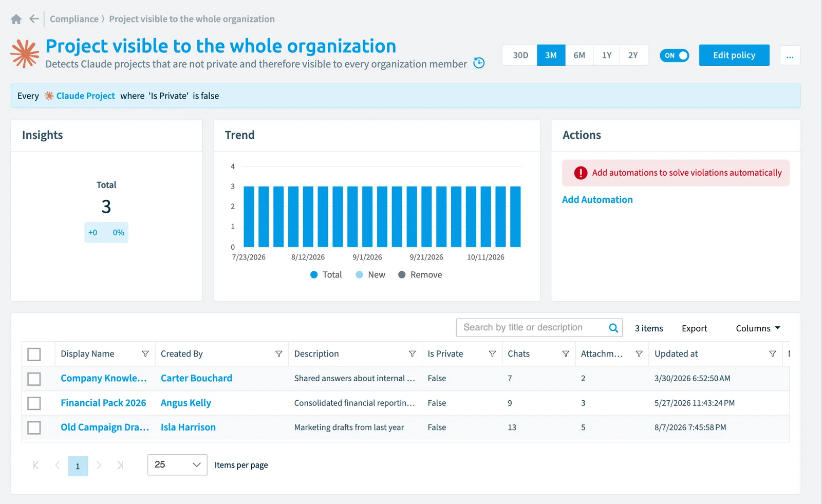Click the search magnifier icon
Screen dimensions: 822x504
pos(613,328)
